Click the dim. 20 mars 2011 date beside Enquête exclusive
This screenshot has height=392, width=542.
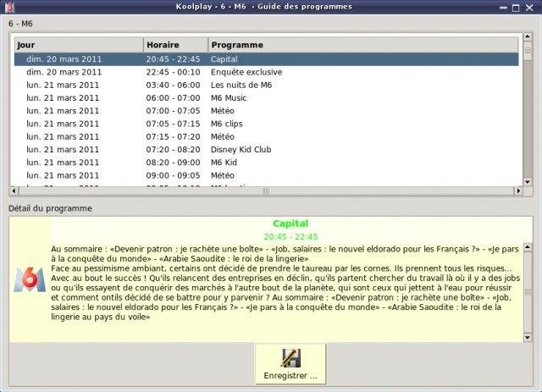pos(64,72)
